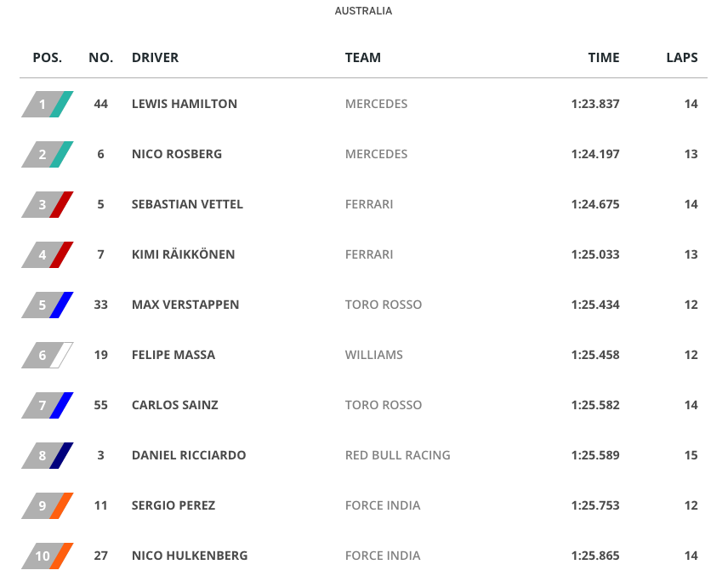The height and width of the screenshot is (576, 728).
Task: Click the position 1 Mercedes badge icon
Action: [48, 104]
